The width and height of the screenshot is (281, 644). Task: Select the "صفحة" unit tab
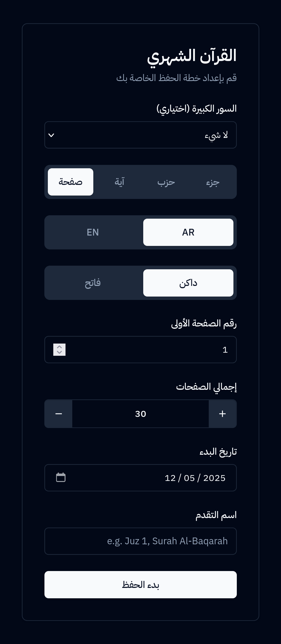click(70, 182)
